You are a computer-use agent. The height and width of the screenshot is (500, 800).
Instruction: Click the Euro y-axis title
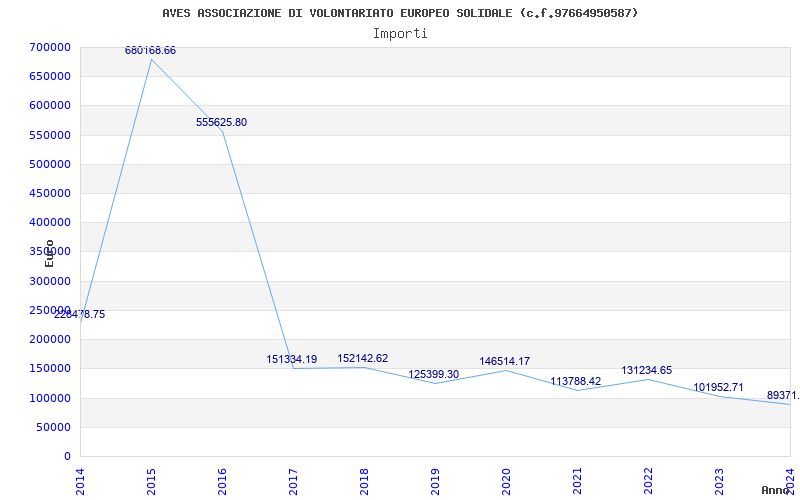49,253
